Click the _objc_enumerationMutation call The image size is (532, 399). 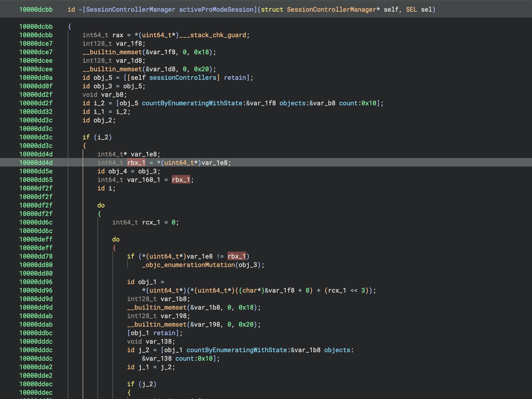(x=188, y=265)
